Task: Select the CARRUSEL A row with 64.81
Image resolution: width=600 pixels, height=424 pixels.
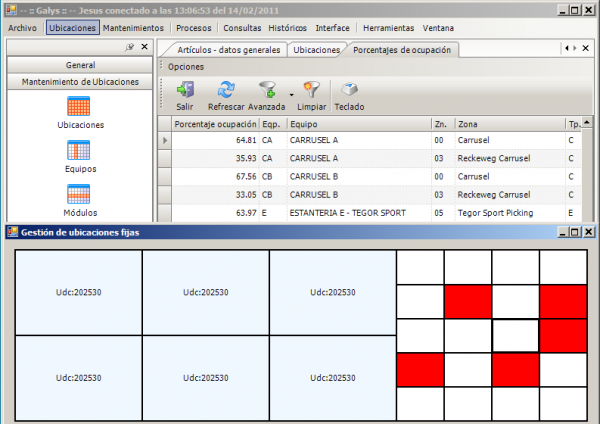Action: [300, 141]
